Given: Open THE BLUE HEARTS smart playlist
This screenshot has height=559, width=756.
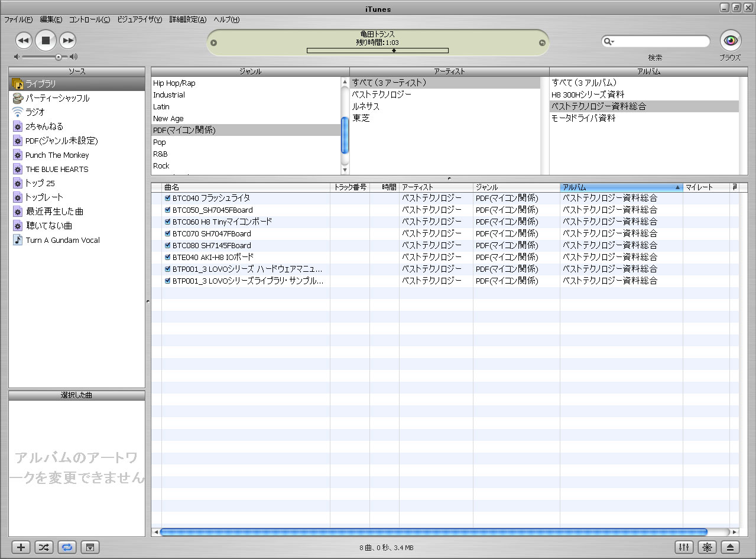Looking at the screenshot, I should tap(77, 169).
